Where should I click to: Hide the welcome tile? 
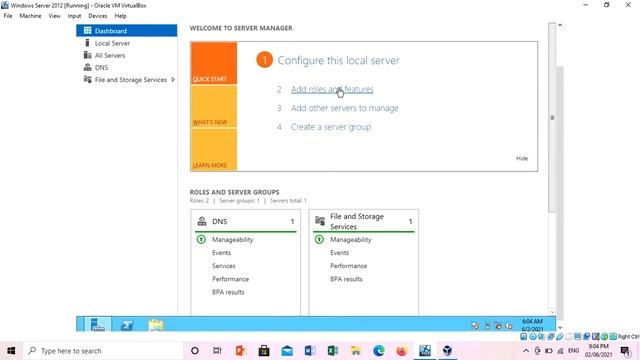(522, 158)
